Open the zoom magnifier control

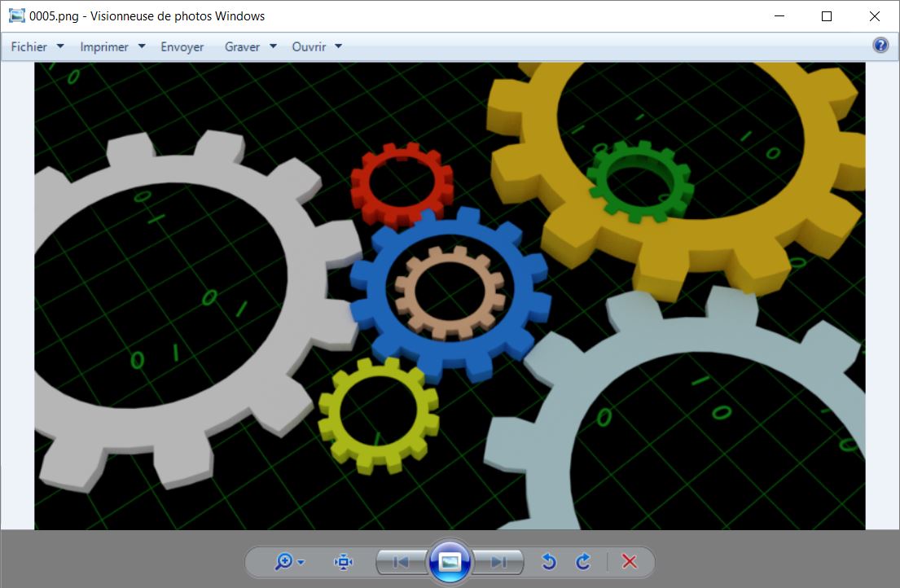click(284, 562)
